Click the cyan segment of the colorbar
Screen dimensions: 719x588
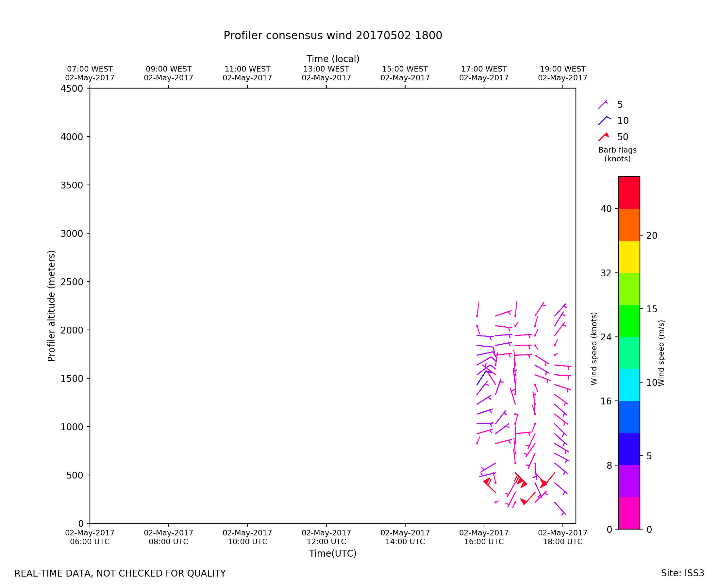[x=629, y=385]
